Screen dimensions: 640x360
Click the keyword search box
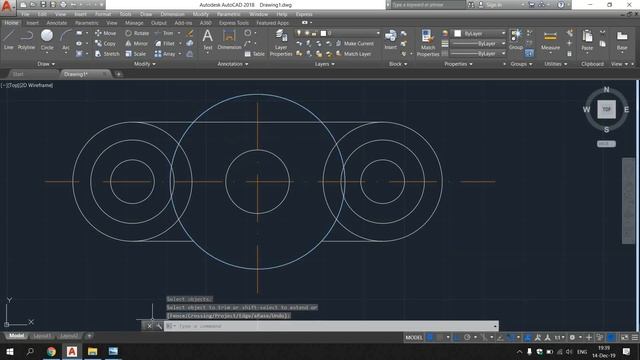point(427,5)
